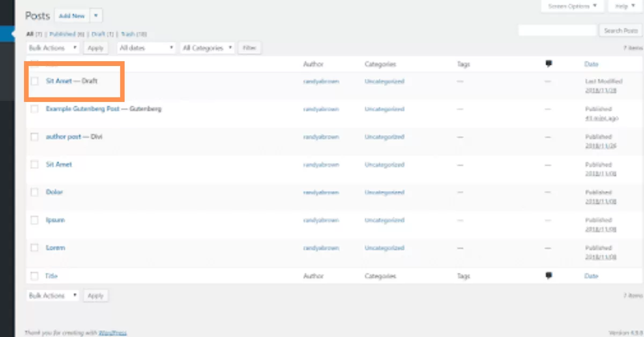
Task: Open the All Categories filter dropdown
Action: click(207, 48)
